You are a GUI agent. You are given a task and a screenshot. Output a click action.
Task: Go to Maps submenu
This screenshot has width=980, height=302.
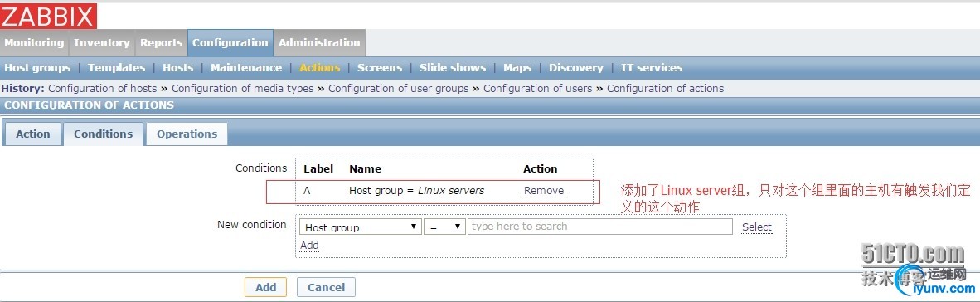click(x=517, y=67)
